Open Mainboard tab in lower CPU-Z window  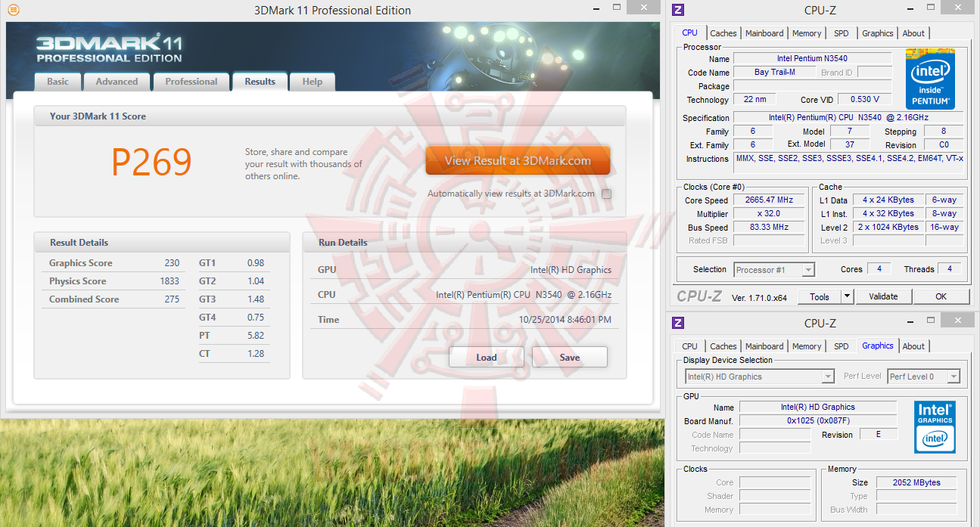(764, 346)
